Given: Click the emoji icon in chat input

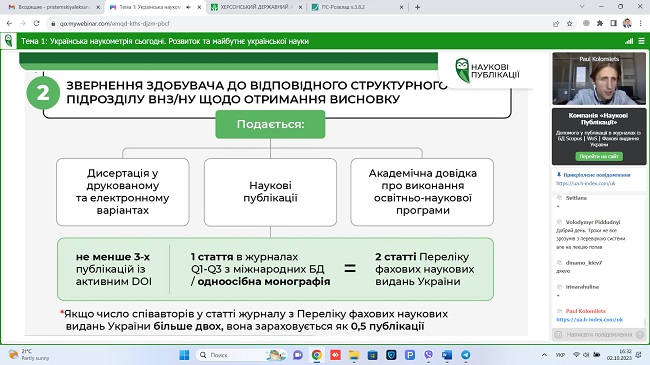Looking at the screenshot, I should click(x=558, y=334).
